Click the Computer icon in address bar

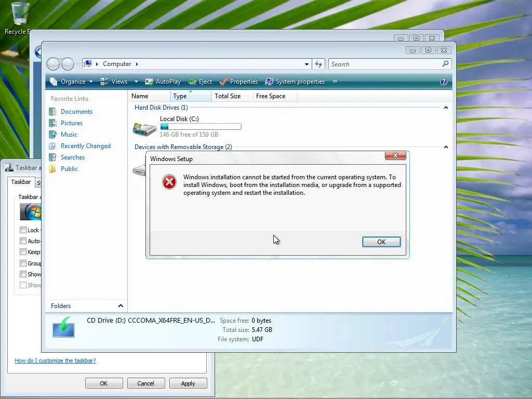[88, 64]
